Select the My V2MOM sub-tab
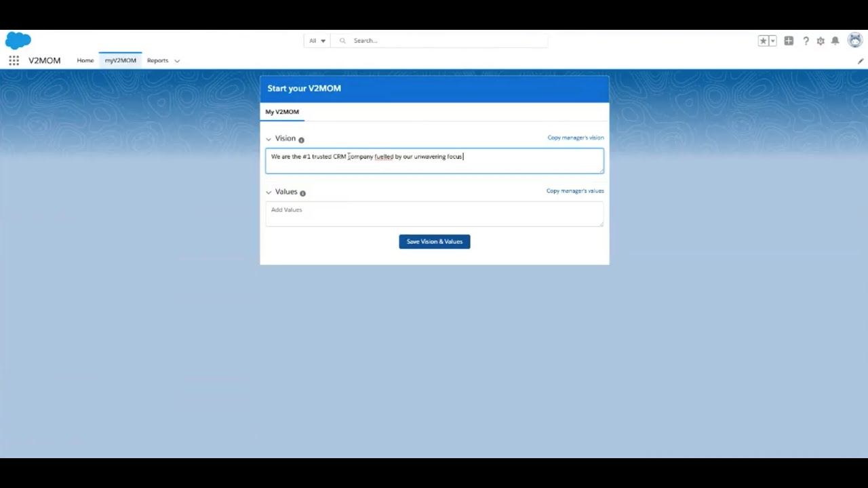Screen dimensions: 868x488 pyautogui.click(x=282, y=112)
